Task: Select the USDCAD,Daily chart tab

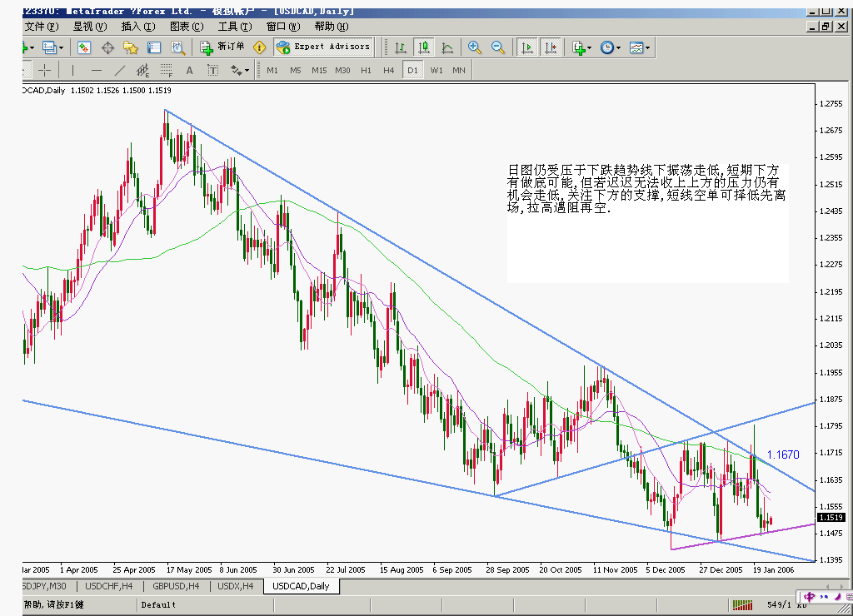Action: 301,586
